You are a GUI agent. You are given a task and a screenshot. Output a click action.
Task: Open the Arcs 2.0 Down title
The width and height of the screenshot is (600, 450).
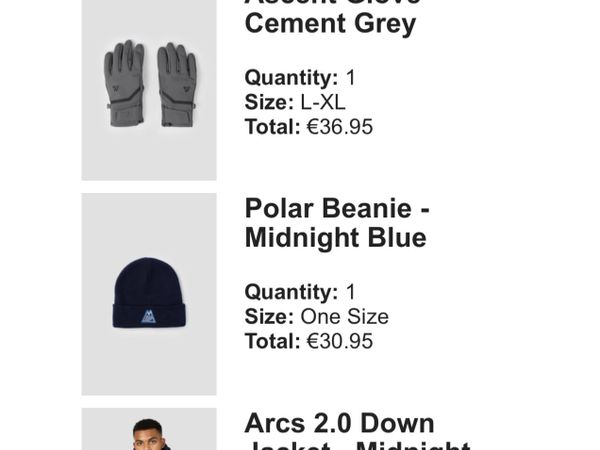coord(339,423)
